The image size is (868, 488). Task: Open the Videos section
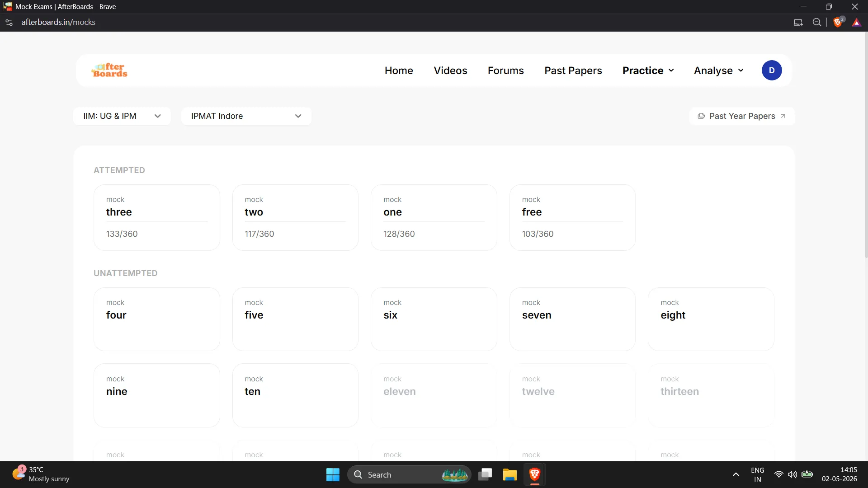coord(450,70)
